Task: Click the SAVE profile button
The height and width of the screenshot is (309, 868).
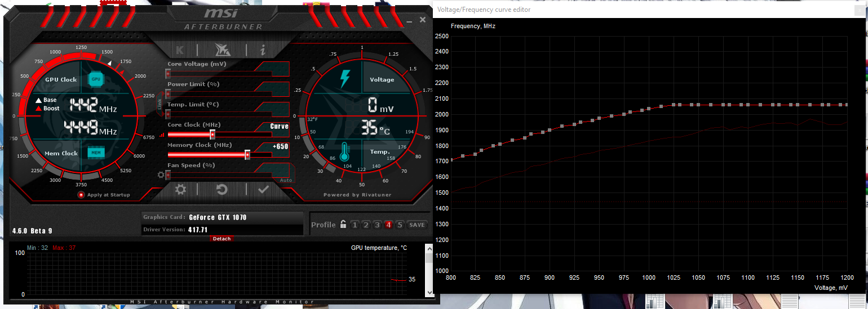Action: (417, 225)
